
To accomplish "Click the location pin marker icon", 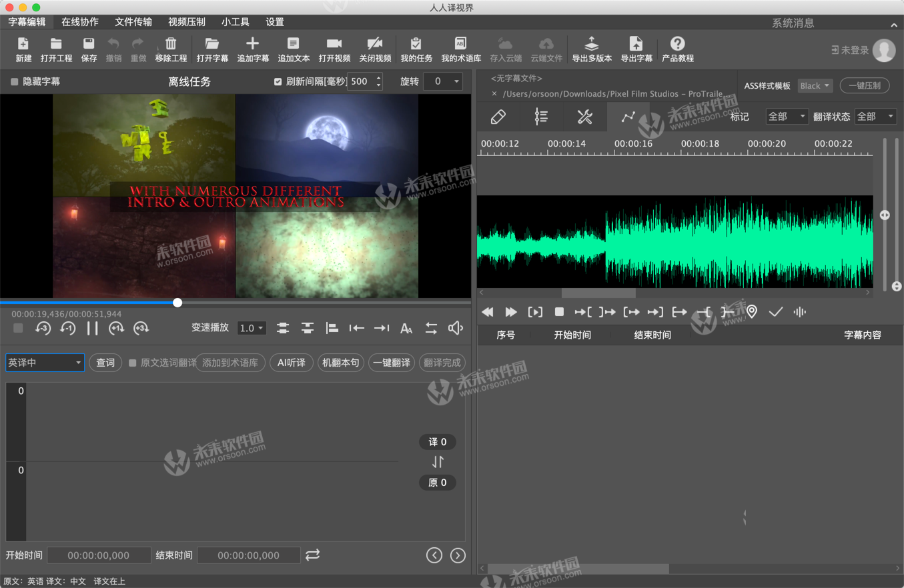I will tap(752, 312).
